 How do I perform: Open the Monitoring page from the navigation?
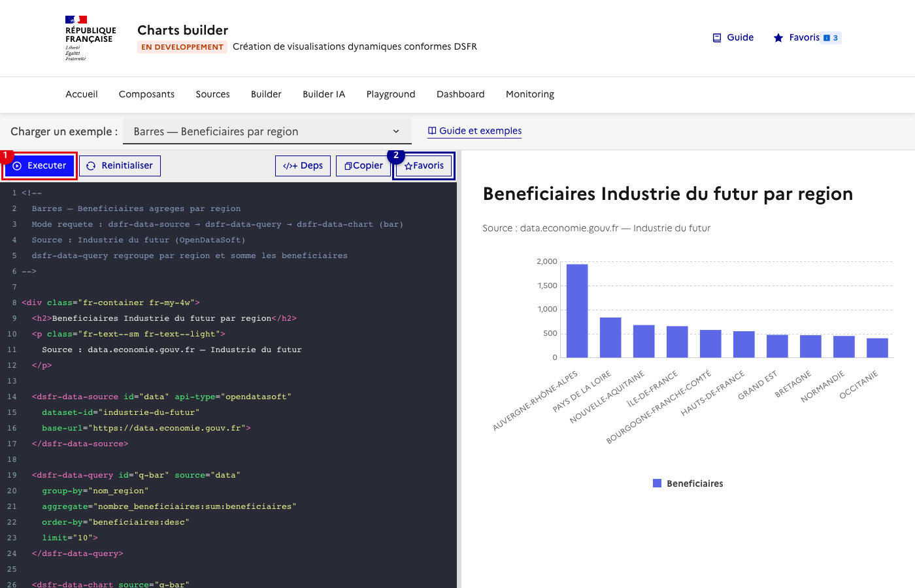point(529,94)
